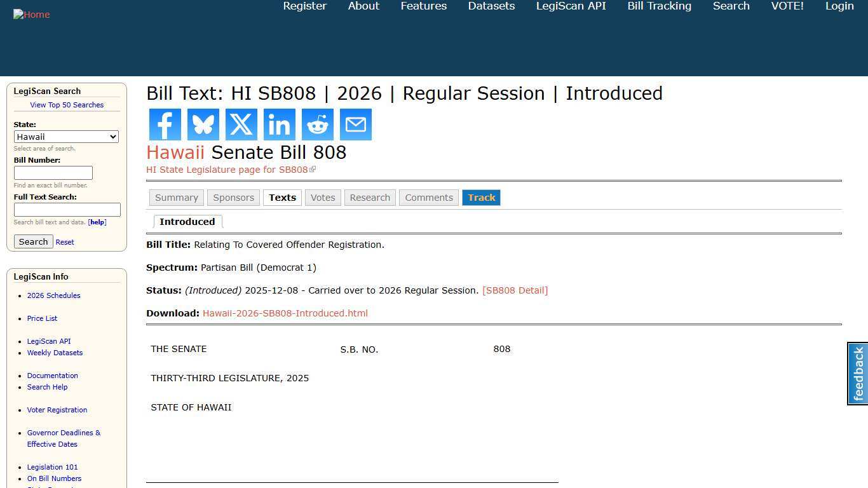Download Hawaii-2026-SB808-Introduced.html
The height and width of the screenshot is (488, 868).
pyautogui.click(x=285, y=313)
